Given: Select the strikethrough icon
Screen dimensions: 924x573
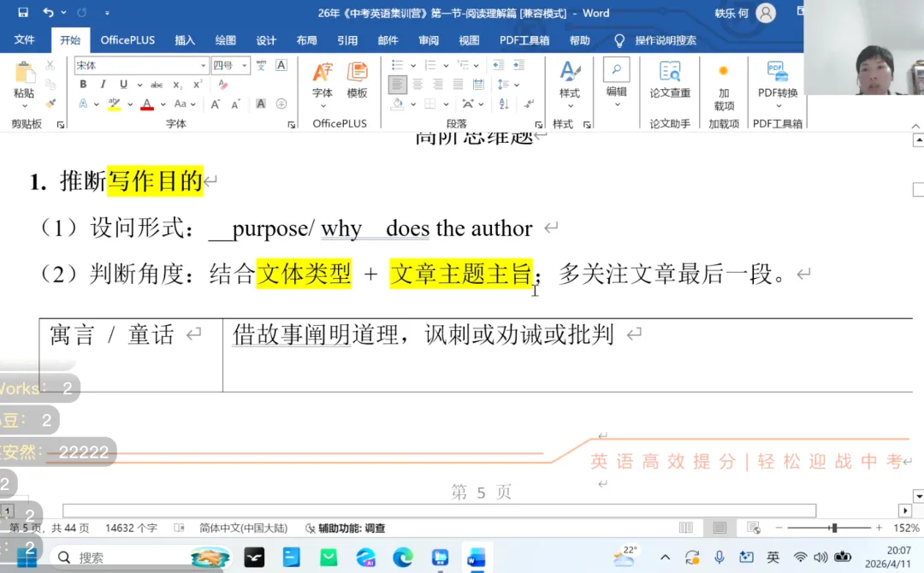Looking at the screenshot, I should point(157,84).
